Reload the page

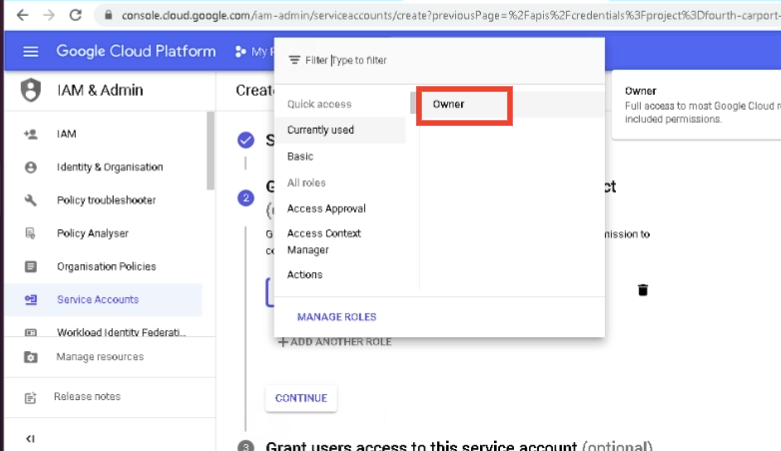click(x=75, y=15)
